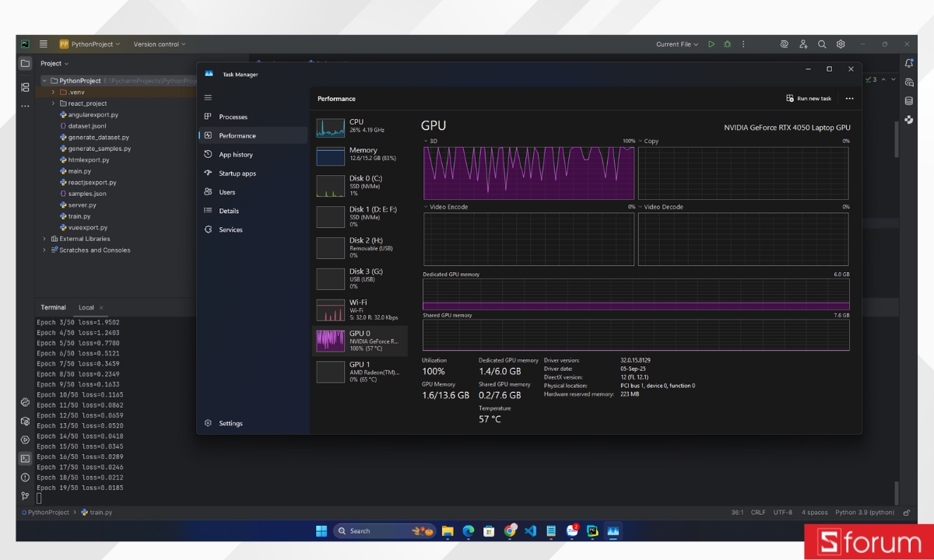The height and width of the screenshot is (560, 934).
Task: Open Current File run configuration dropdown
Action: (x=677, y=44)
